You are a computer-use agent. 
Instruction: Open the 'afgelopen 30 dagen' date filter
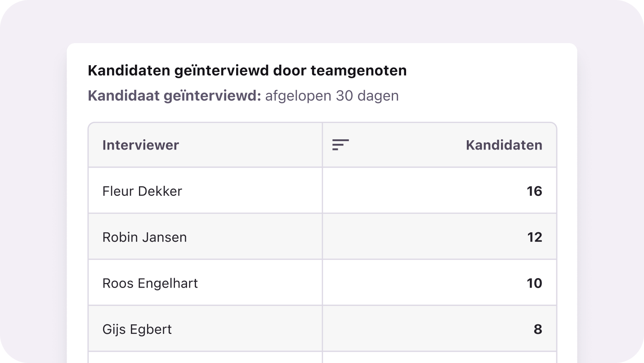[331, 96]
